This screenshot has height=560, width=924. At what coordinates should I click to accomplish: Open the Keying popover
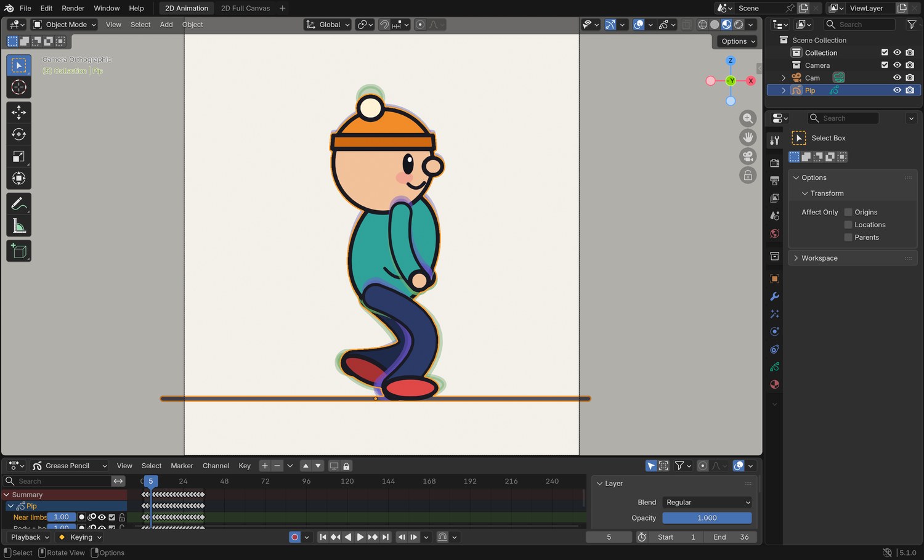coord(80,537)
